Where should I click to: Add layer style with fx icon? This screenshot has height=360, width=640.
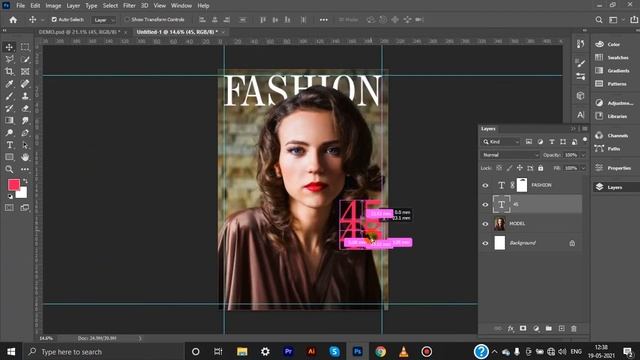tap(511, 329)
